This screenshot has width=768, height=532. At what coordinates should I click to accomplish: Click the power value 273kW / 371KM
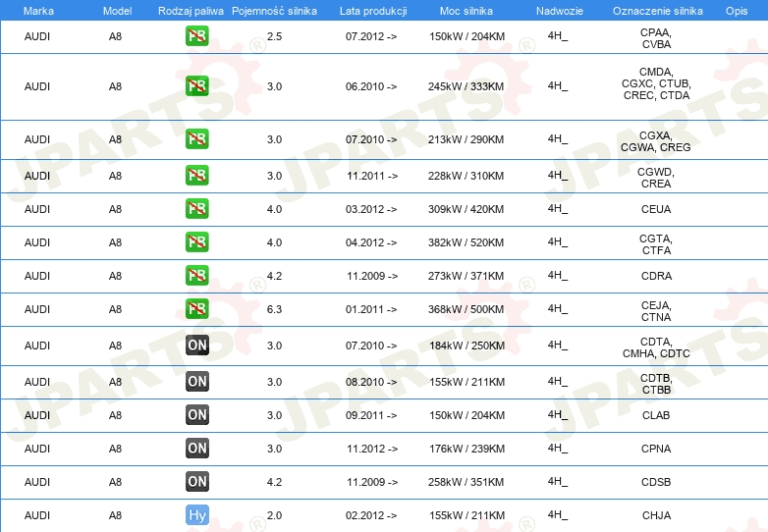click(x=466, y=276)
